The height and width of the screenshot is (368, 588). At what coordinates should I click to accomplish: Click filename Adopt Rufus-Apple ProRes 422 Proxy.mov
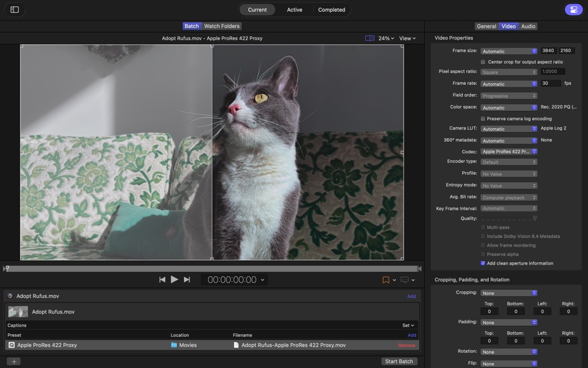point(293,345)
